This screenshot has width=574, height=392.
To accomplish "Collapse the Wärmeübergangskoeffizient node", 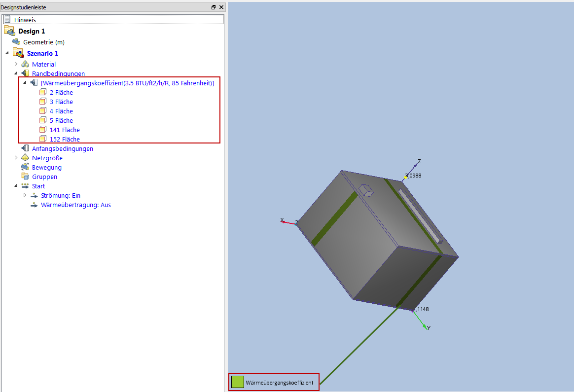I will 25,83.
